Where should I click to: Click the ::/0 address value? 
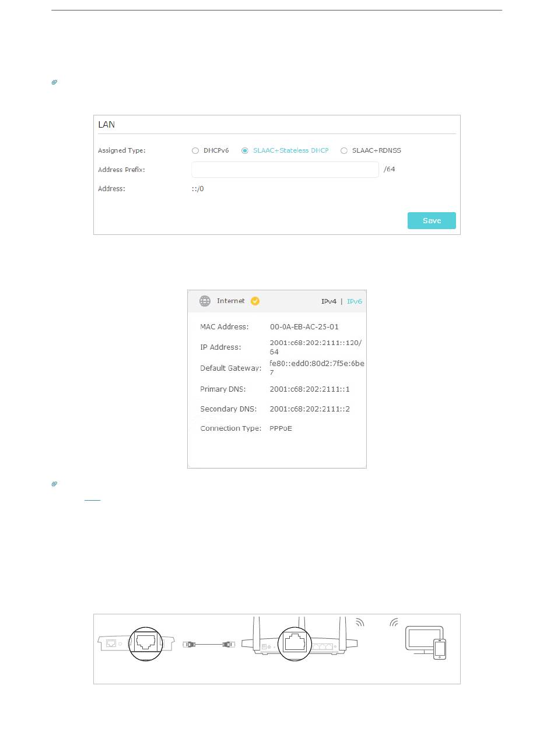(198, 189)
